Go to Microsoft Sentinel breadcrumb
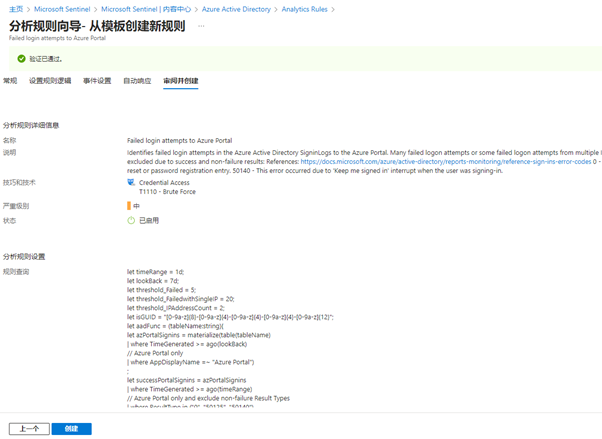This screenshot has height=439, width=602. pyautogui.click(x=62, y=9)
